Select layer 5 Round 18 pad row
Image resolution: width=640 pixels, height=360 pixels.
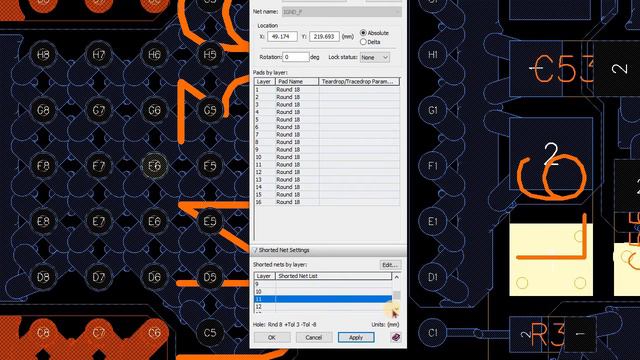tap(327, 120)
